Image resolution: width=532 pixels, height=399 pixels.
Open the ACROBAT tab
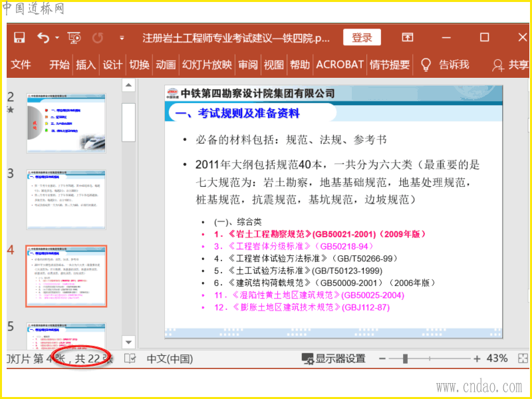(x=340, y=65)
